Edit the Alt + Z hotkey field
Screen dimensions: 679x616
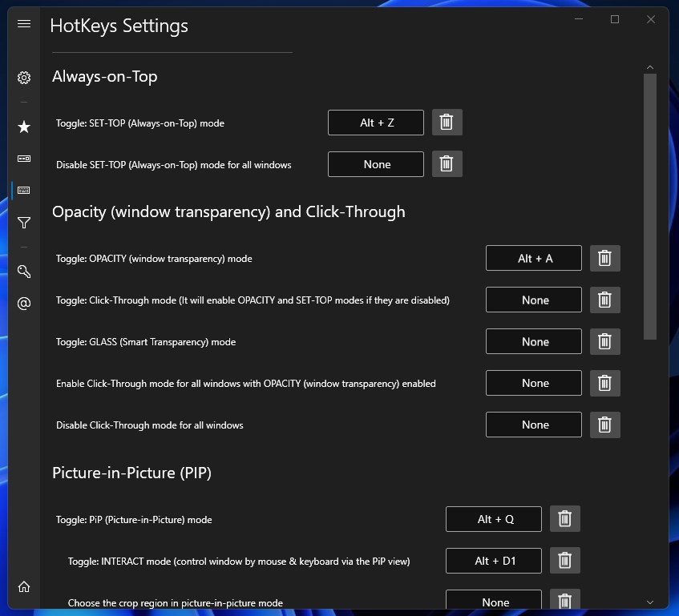(x=376, y=123)
